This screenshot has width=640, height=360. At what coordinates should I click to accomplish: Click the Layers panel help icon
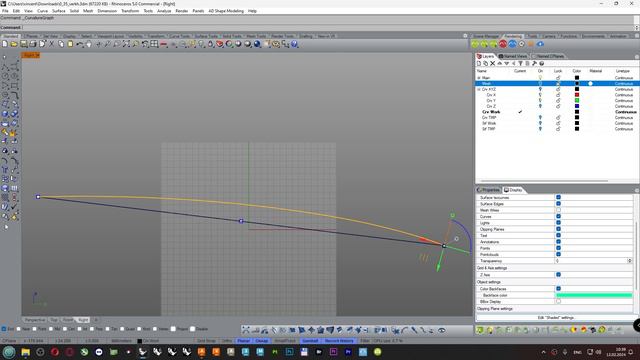tap(542, 63)
